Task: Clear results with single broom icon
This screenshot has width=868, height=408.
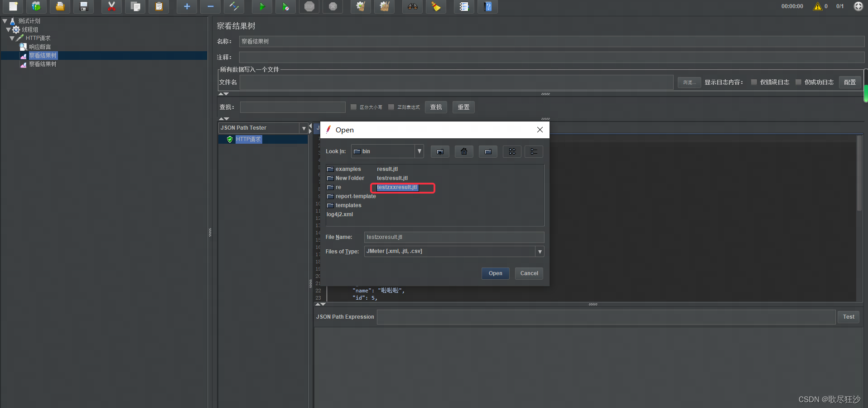Action: (361, 6)
